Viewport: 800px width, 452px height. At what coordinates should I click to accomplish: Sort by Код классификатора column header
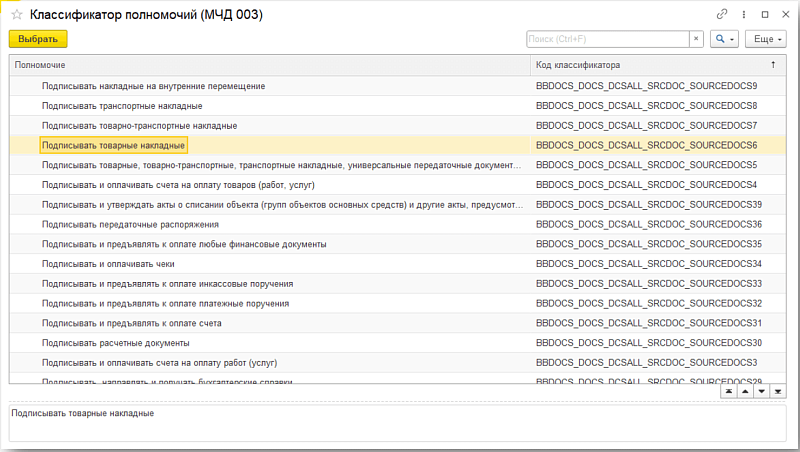pyautogui.click(x=658, y=65)
